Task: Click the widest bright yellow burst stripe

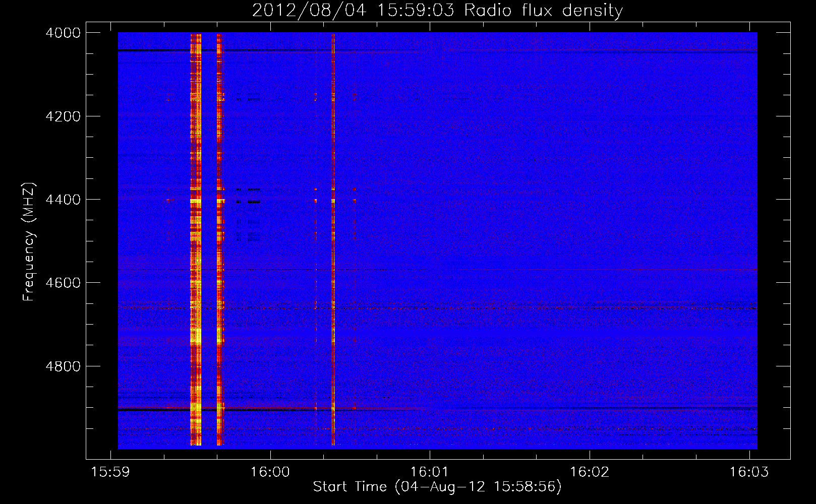Action: pos(196,239)
